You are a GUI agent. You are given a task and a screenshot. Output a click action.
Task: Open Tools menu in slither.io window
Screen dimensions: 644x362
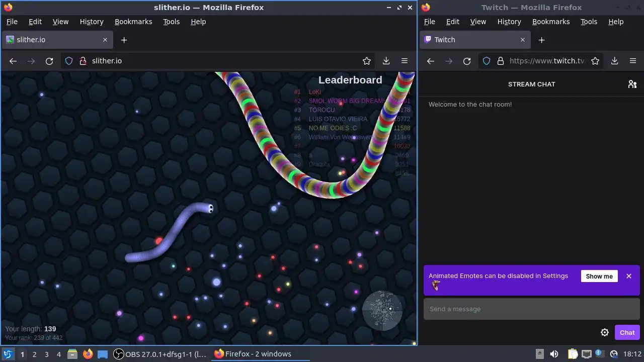point(171,22)
